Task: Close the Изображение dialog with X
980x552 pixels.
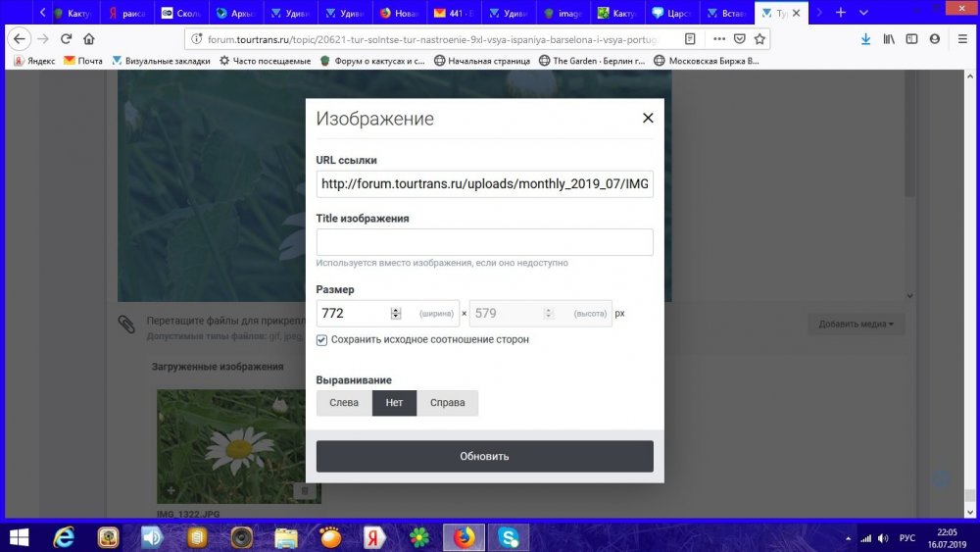Action: [647, 119]
